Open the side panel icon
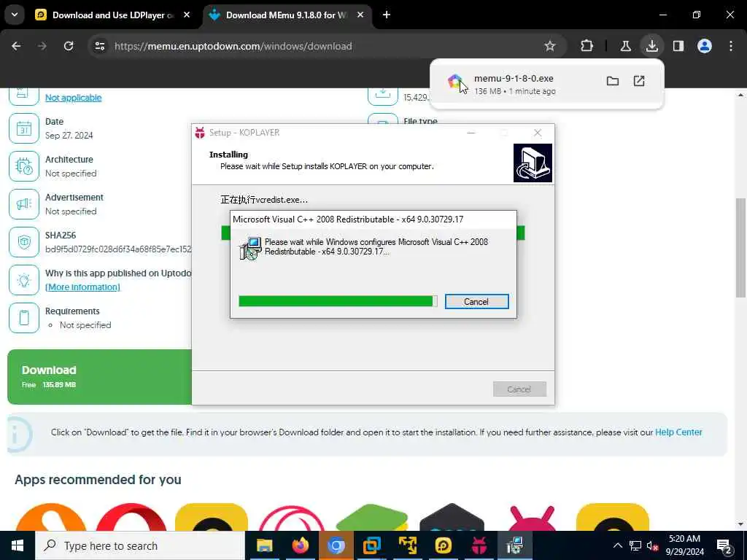This screenshot has width=747, height=560. (x=678, y=46)
